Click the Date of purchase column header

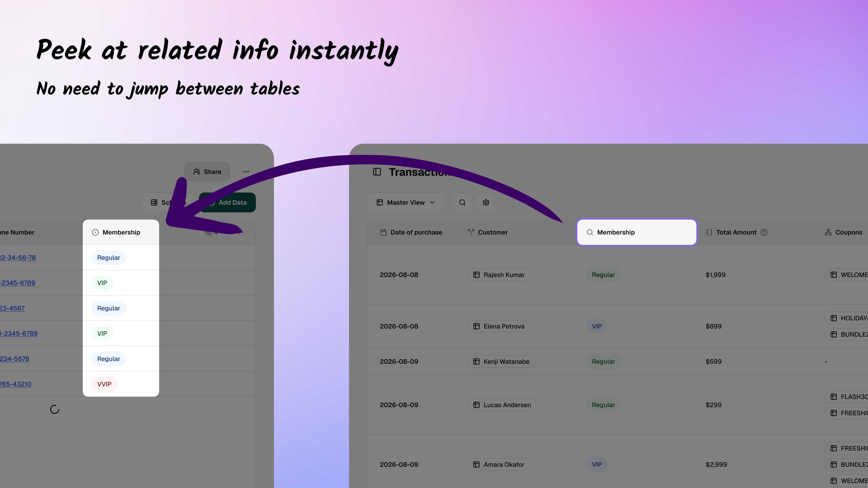click(411, 232)
